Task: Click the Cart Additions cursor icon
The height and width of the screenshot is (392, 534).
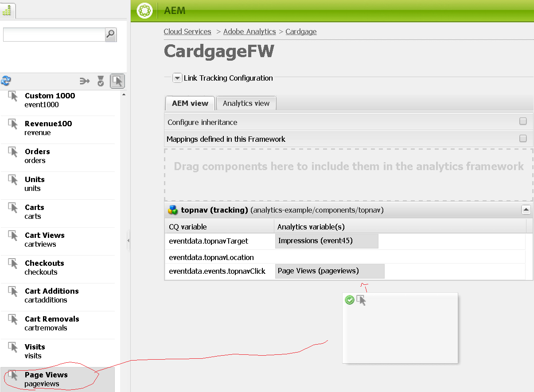Action: (x=13, y=291)
